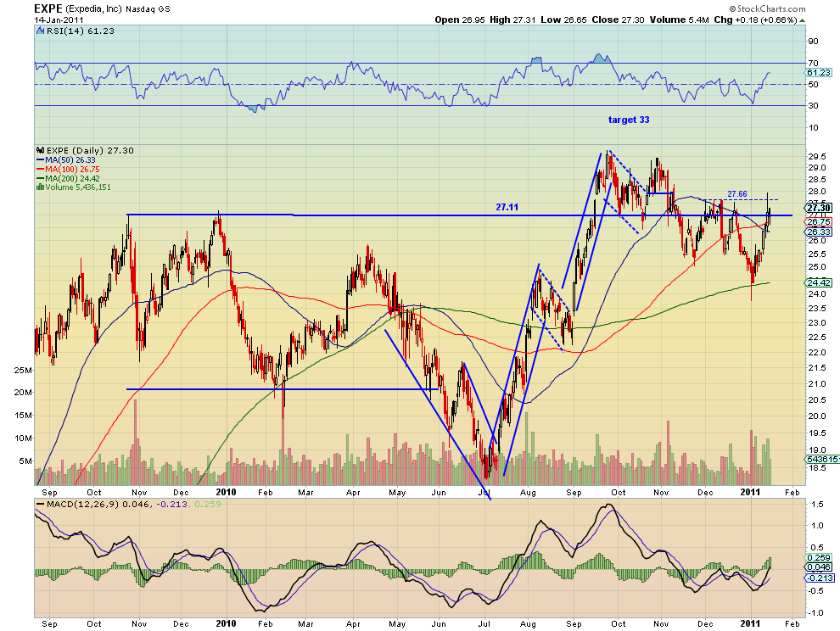Image resolution: width=840 pixels, height=631 pixels.
Task: Click the 'EXPE (Daily) 27.30' legend entry
Action: pyautogui.click(x=90, y=150)
